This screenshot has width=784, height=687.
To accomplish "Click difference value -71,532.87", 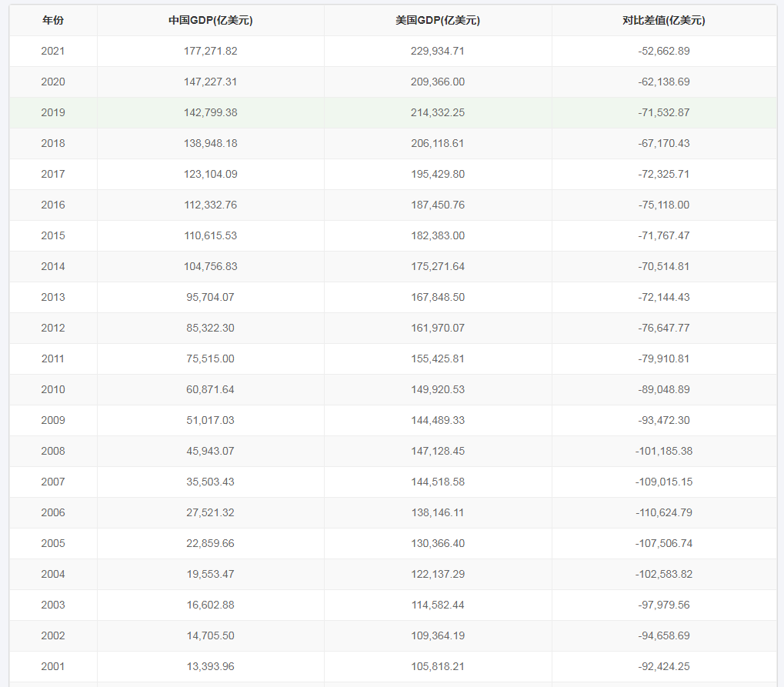I will (663, 112).
